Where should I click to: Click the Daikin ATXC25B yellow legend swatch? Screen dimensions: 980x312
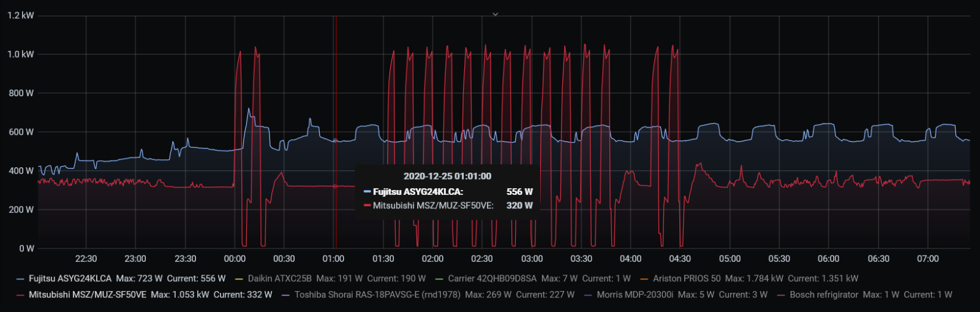(x=239, y=279)
